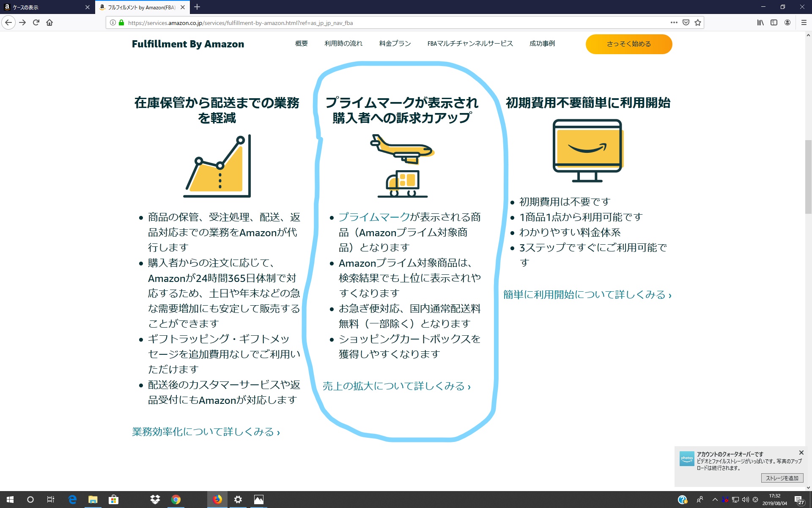The height and width of the screenshot is (508, 812).
Task: Open 簡単に利用開始について詳しくみる link
Action: point(587,295)
